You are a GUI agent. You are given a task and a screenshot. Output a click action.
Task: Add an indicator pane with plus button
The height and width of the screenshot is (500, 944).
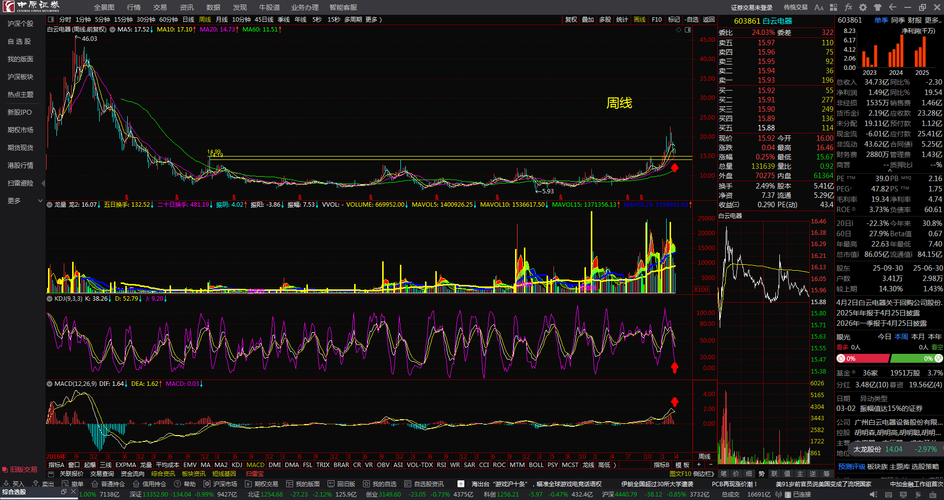pyautogui.click(x=699, y=465)
